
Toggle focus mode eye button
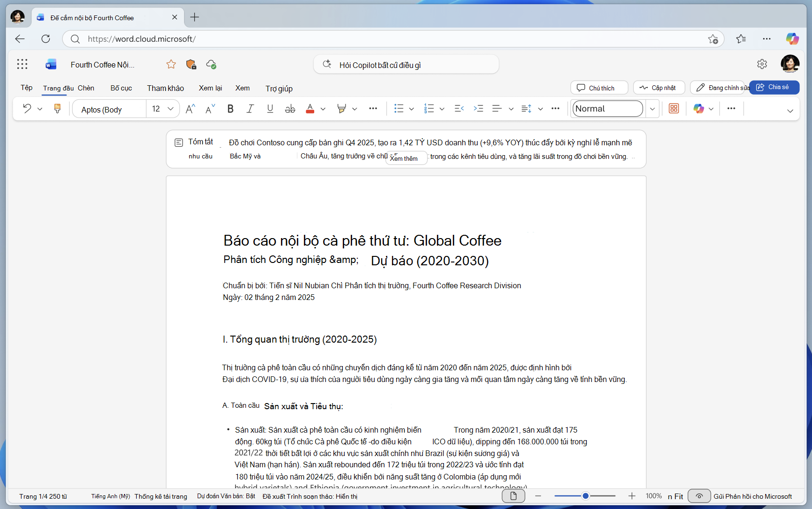[699, 496]
